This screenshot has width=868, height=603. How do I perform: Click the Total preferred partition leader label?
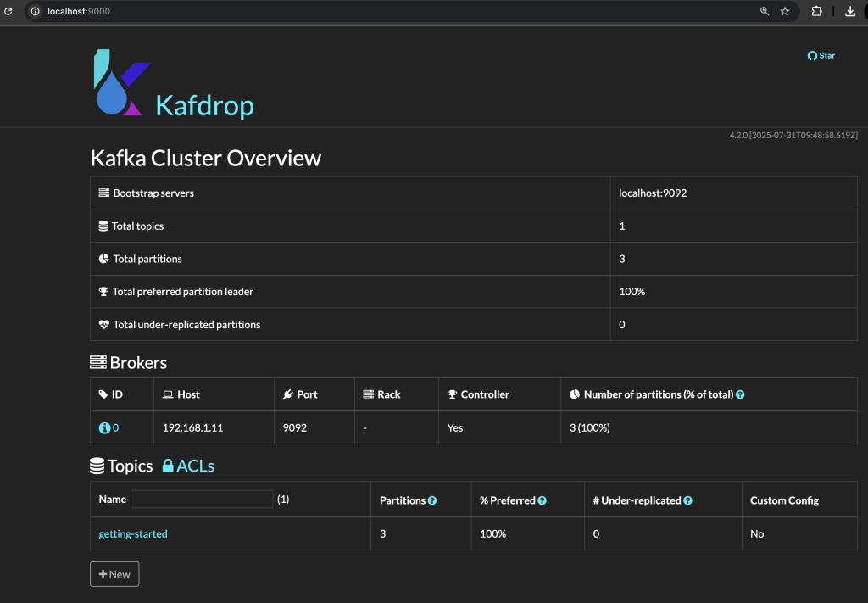183,291
